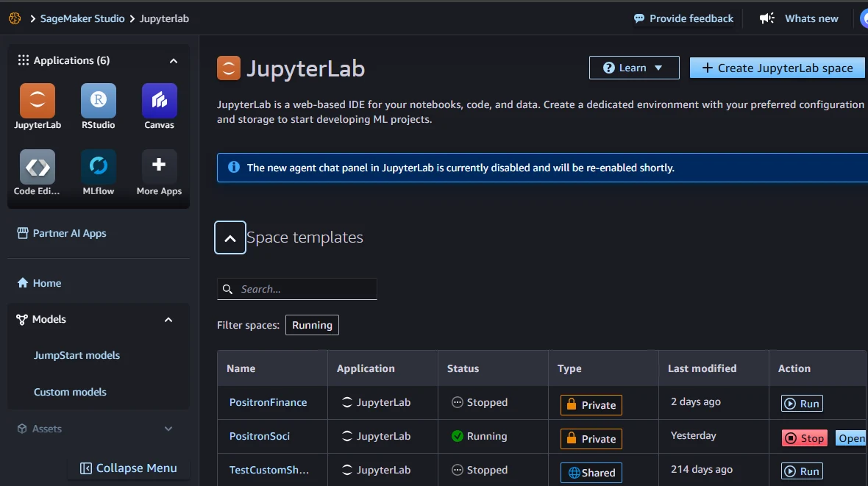The width and height of the screenshot is (868, 486).
Task: Open the Canvas application icon
Action: click(160, 101)
